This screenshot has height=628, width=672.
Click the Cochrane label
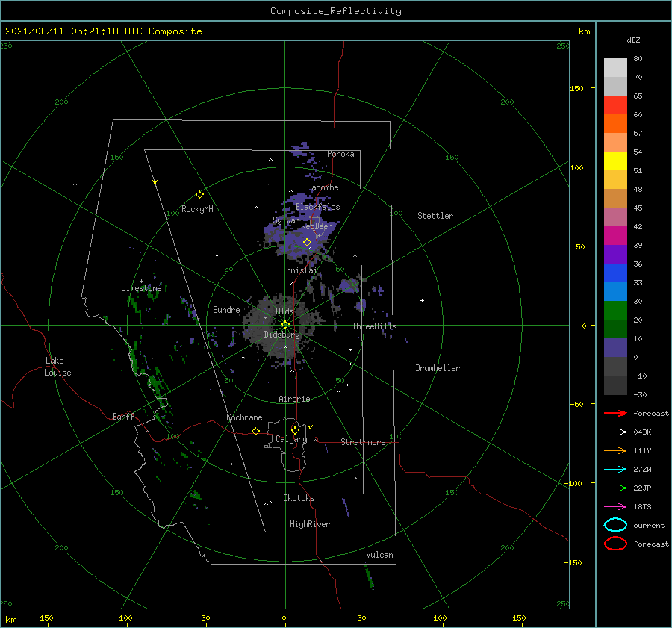tap(244, 417)
